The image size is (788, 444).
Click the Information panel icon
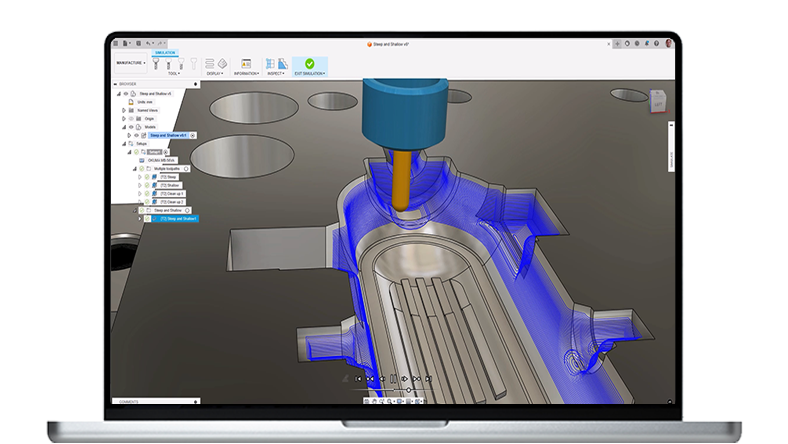coord(246,63)
